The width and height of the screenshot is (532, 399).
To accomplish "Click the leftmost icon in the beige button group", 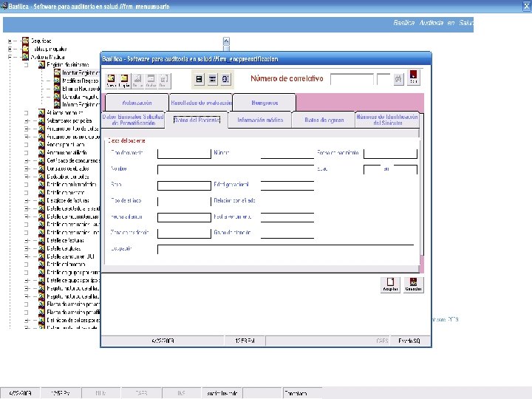I will pos(199,79).
